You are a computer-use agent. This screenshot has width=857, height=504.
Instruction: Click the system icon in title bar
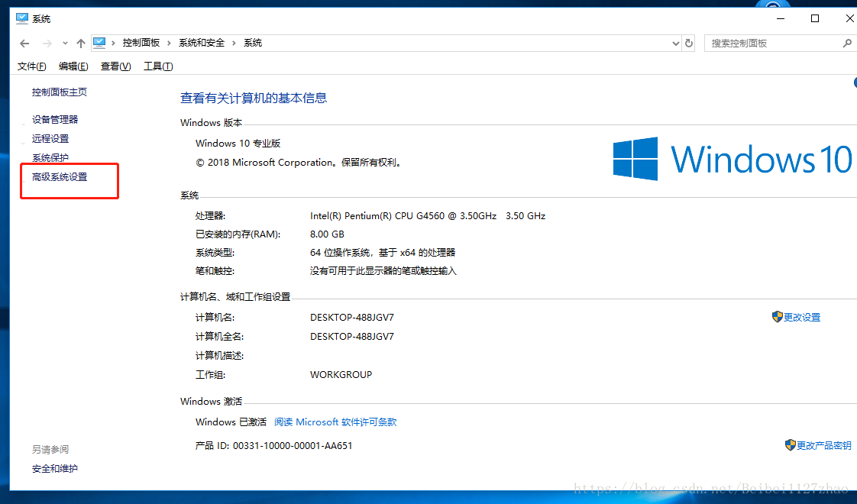click(22, 18)
